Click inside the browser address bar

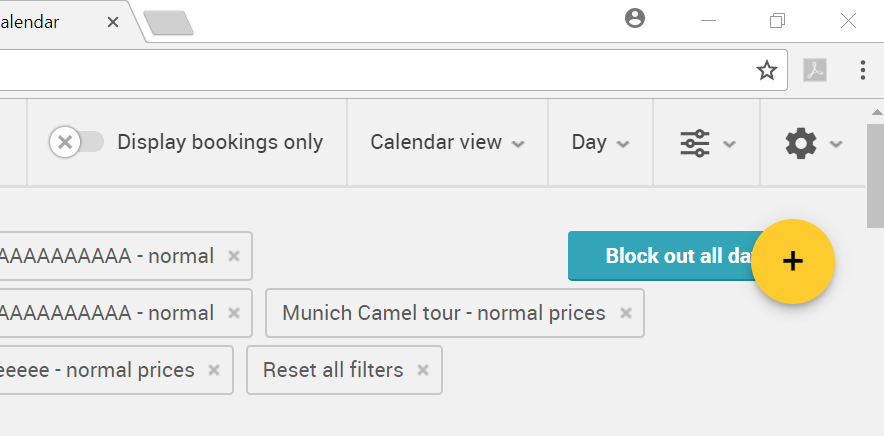click(372, 70)
